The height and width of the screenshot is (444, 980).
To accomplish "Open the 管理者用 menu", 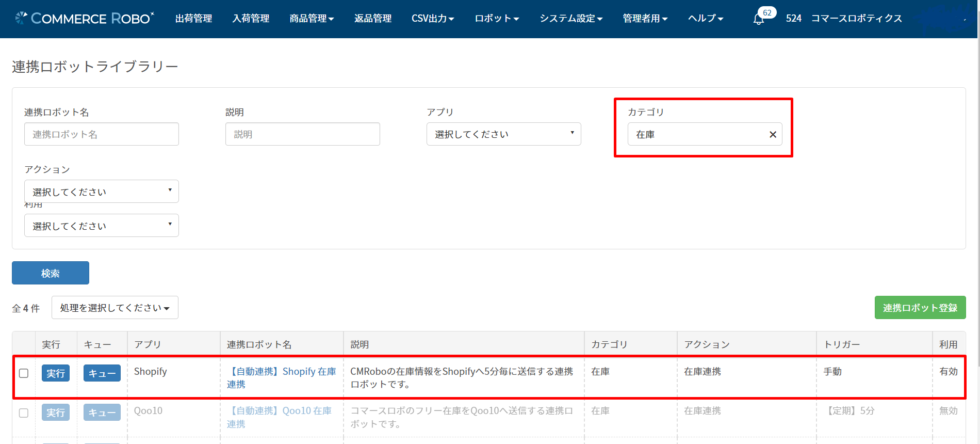I will click(x=645, y=19).
